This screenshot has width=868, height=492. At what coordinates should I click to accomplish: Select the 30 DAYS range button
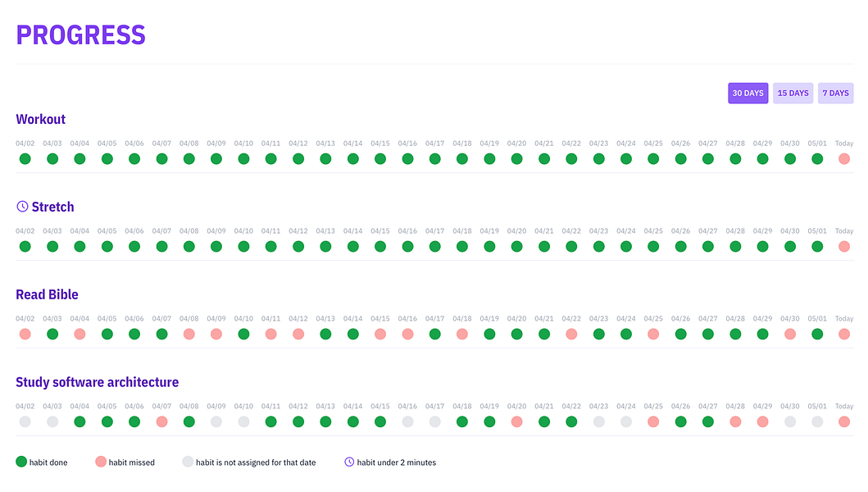pos(748,93)
